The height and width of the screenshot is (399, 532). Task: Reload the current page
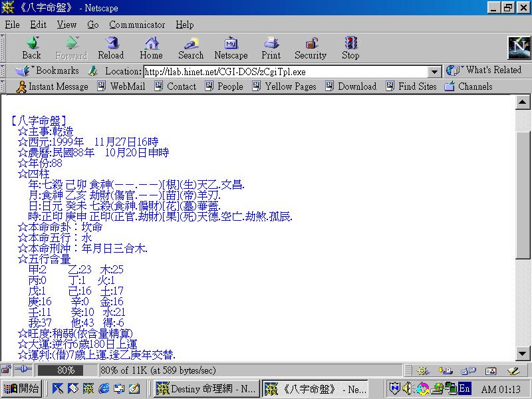[x=111, y=47]
